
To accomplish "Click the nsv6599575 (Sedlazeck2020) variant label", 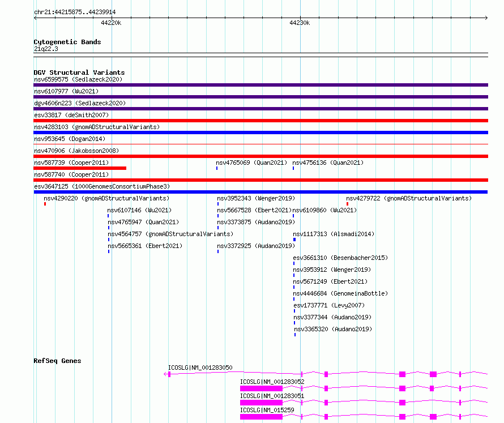I will 78,79.
